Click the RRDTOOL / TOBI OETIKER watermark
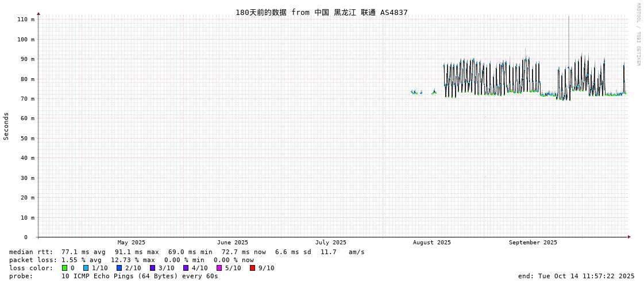 click(638, 34)
